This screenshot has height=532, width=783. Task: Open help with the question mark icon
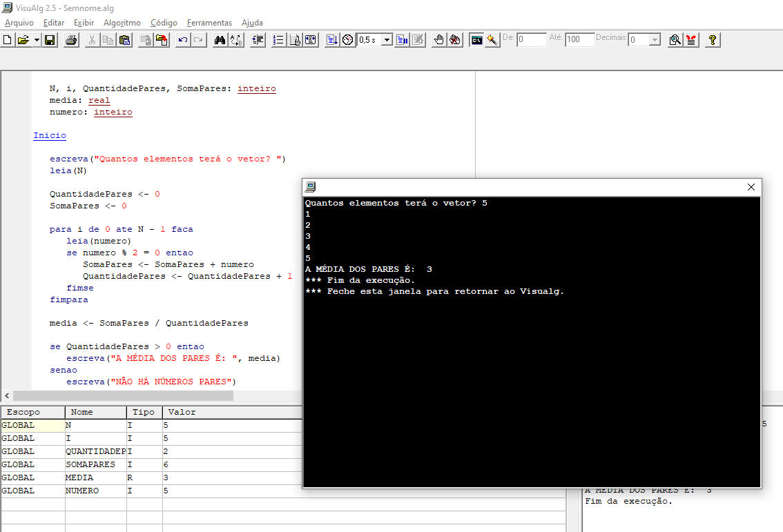712,40
